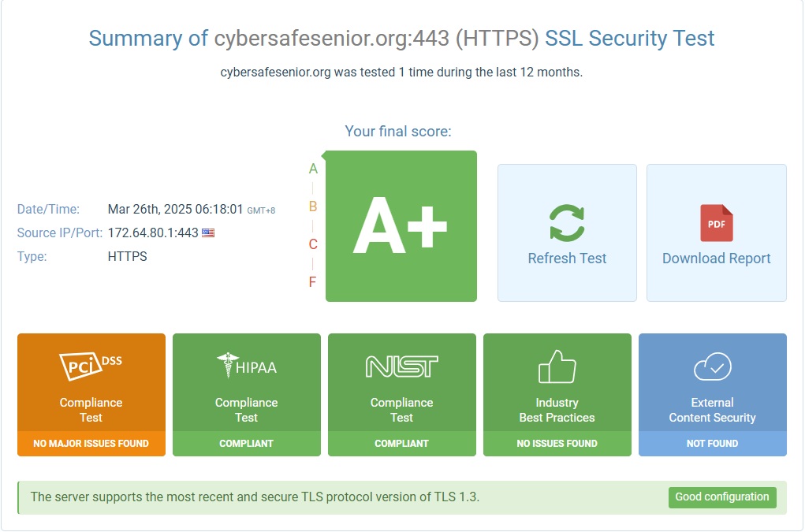
Task: Click the green Good configuration badge
Action: point(722,497)
